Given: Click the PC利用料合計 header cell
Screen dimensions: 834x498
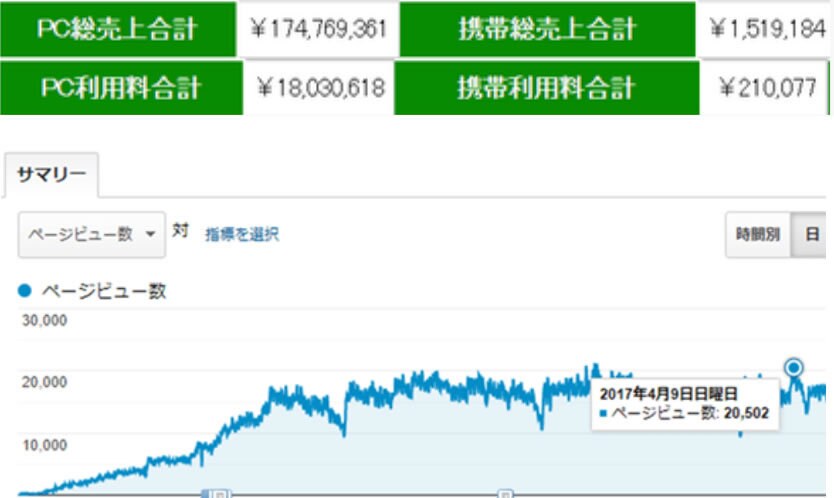Looking at the screenshot, I should 121,88.
